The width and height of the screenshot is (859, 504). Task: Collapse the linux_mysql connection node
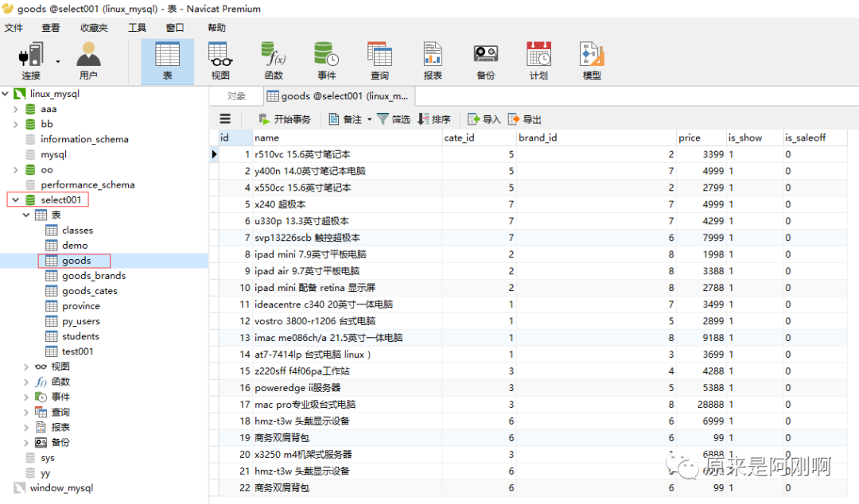tap(6, 94)
